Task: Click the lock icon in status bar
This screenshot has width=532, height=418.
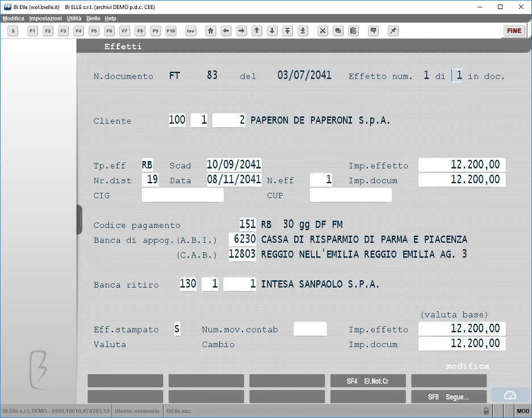Action: pyautogui.click(x=486, y=411)
